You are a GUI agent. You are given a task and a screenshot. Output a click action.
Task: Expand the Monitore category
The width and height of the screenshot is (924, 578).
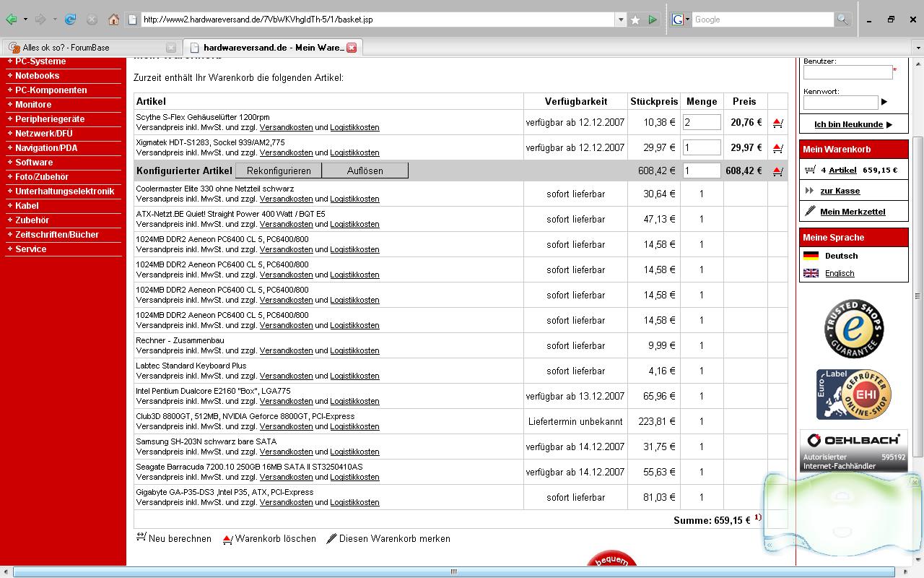point(33,105)
